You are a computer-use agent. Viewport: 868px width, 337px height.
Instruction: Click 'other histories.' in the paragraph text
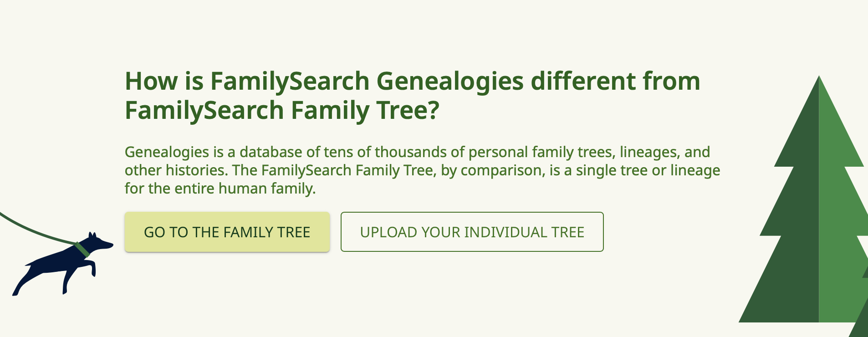176,170
